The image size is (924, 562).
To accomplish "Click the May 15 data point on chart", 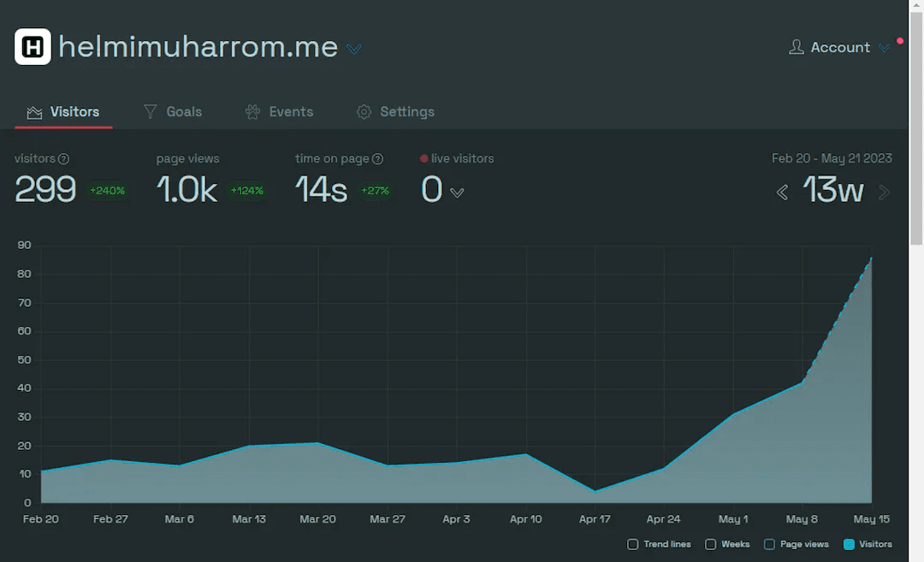I will 871,258.
